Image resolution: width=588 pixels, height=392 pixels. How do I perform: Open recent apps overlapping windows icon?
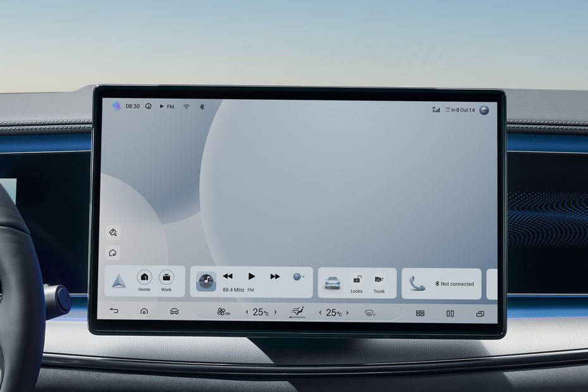tap(480, 314)
